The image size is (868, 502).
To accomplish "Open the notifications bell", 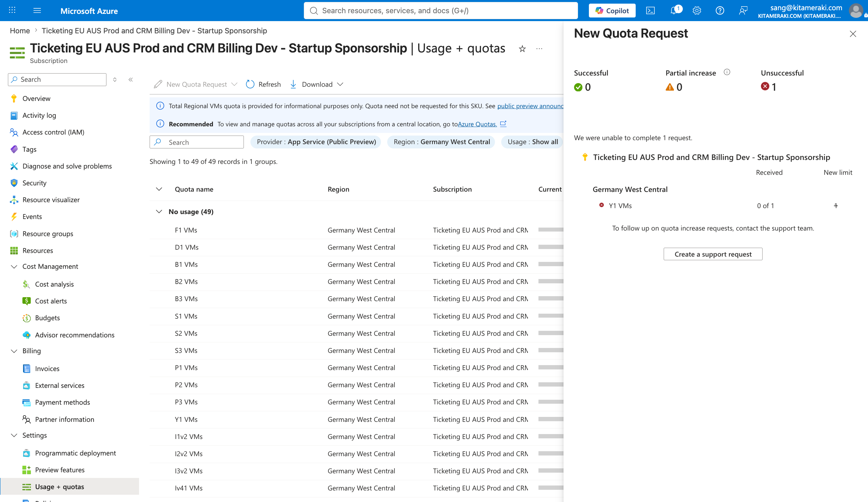I will (x=674, y=10).
